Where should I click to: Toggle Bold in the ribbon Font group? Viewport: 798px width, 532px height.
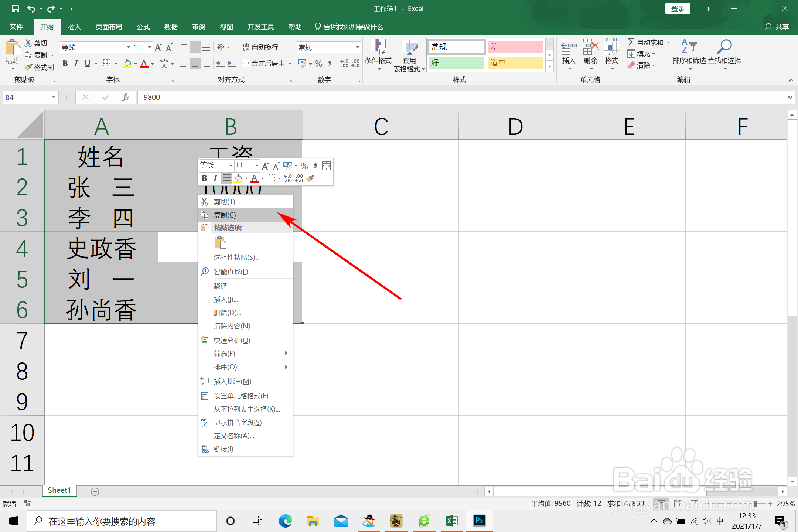(65, 64)
